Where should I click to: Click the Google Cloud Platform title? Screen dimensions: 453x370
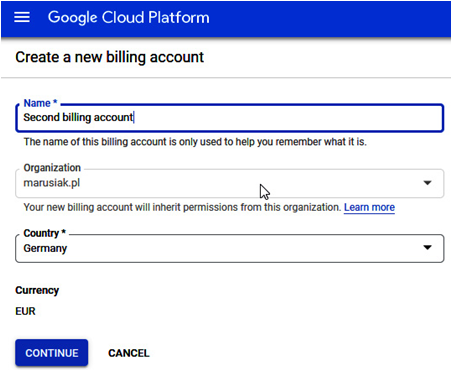129,17
